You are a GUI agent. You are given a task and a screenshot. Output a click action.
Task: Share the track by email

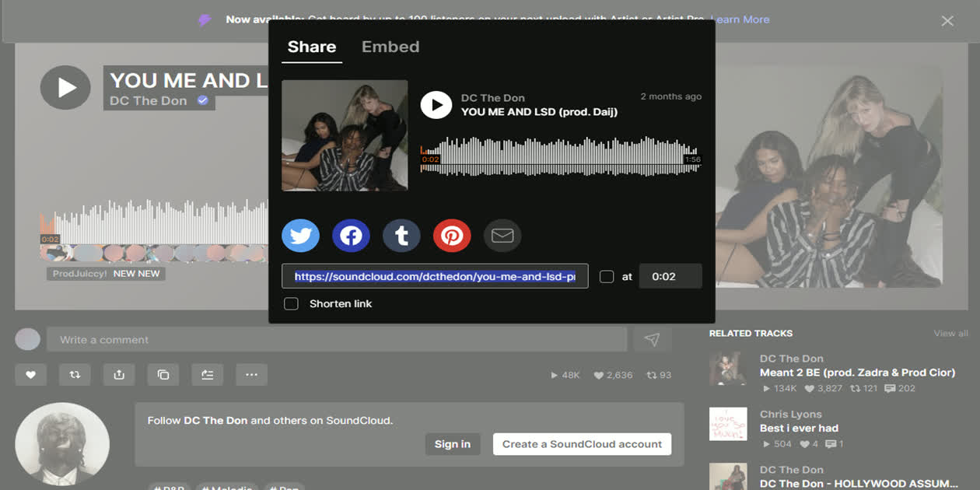[502, 236]
